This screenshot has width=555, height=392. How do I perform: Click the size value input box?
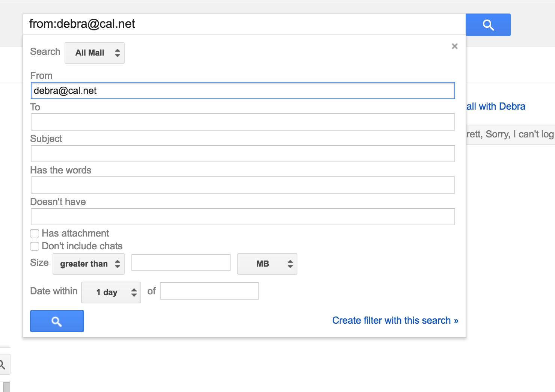click(181, 262)
